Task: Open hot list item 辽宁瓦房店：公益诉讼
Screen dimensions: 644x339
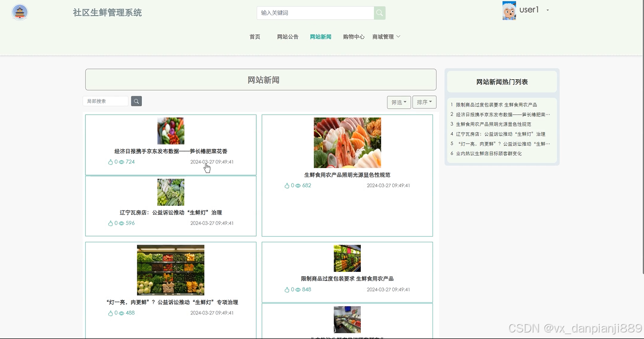Action: [501, 134]
